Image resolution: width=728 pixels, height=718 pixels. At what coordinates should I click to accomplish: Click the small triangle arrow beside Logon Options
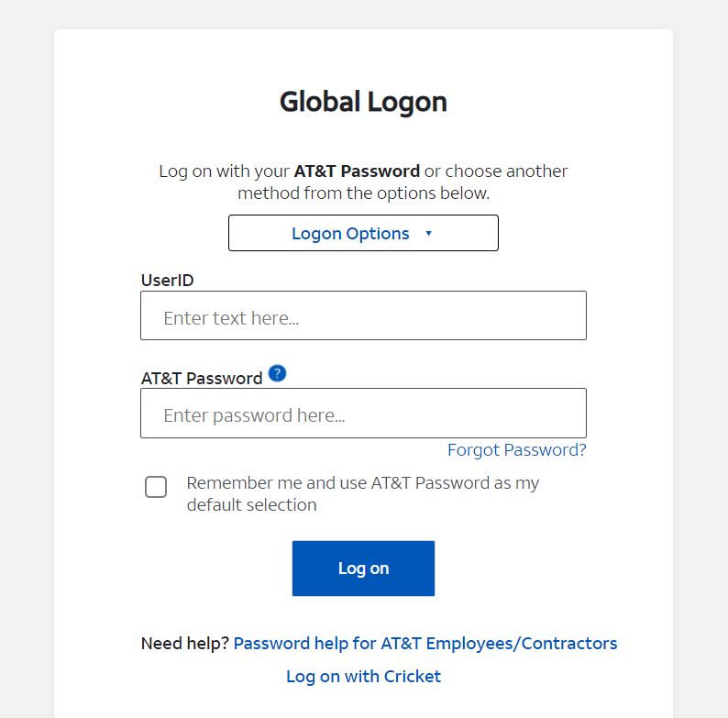[x=428, y=233]
